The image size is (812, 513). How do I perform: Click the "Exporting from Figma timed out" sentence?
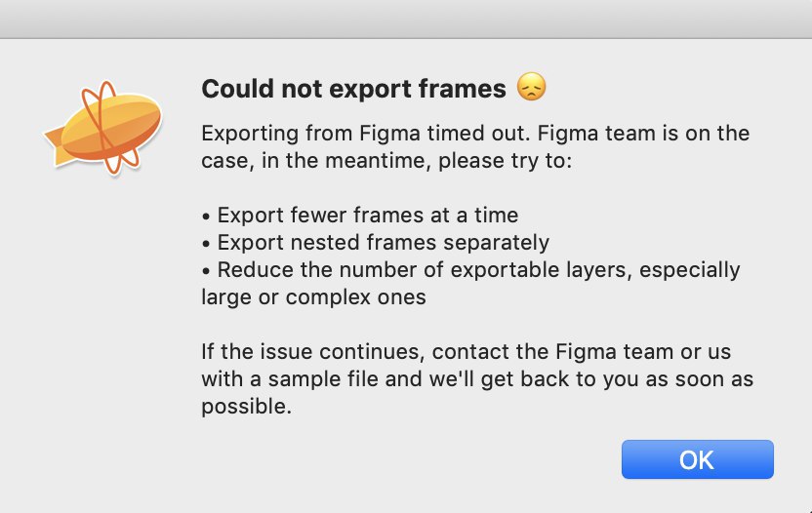point(366,134)
